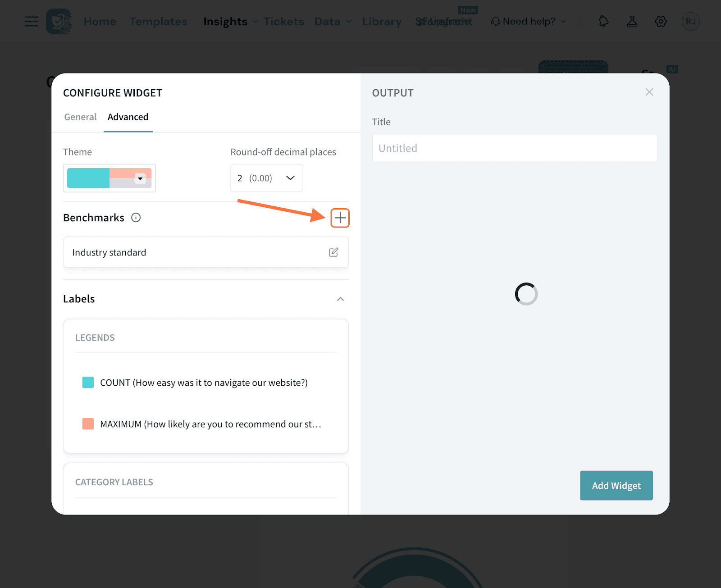This screenshot has width=721, height=588.
Task: Open the Theme color dropdown
Action: (140, 178)
